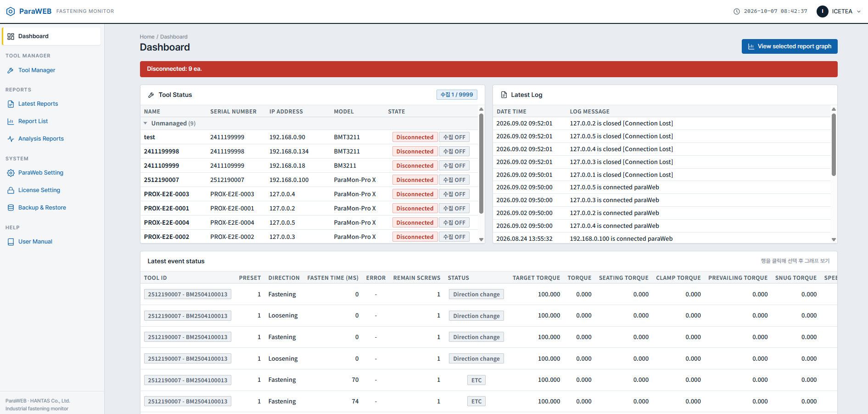Click View selected report graph button
868x414 pixels.
(790, 46)
